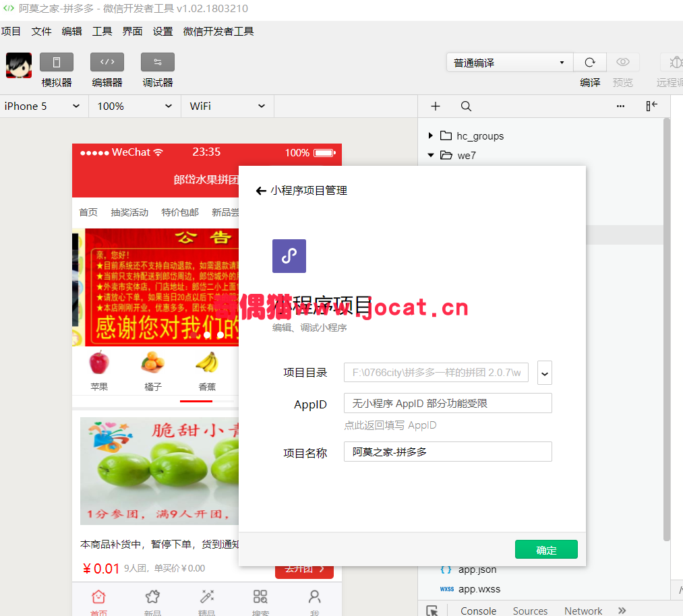Click the 新品 star icon in bottom bar
Screen dimensions: 683x616
point(152,596)
